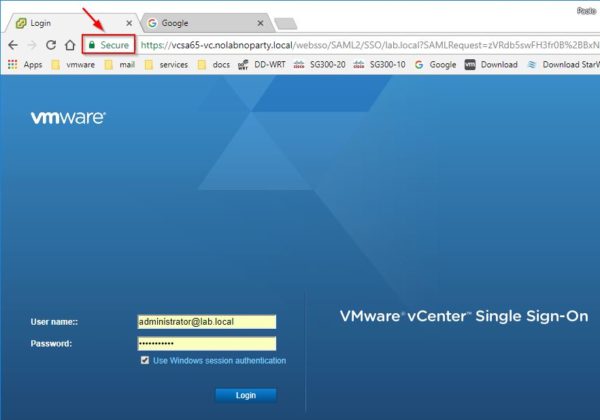Open the browser home page icon
Image resolution: width=600 pixels, height=420 pixels.
pyautogui.click(x=70, y=45)
